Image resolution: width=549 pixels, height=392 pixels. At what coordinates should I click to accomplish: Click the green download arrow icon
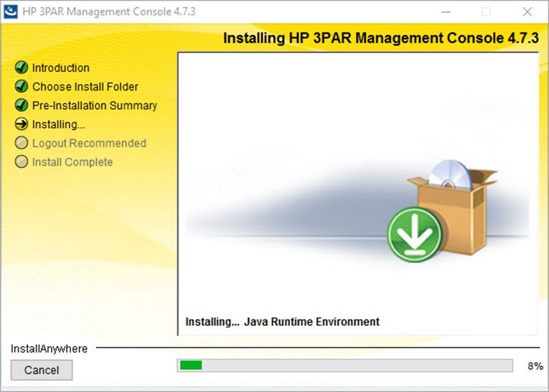[x=415, y=235]
